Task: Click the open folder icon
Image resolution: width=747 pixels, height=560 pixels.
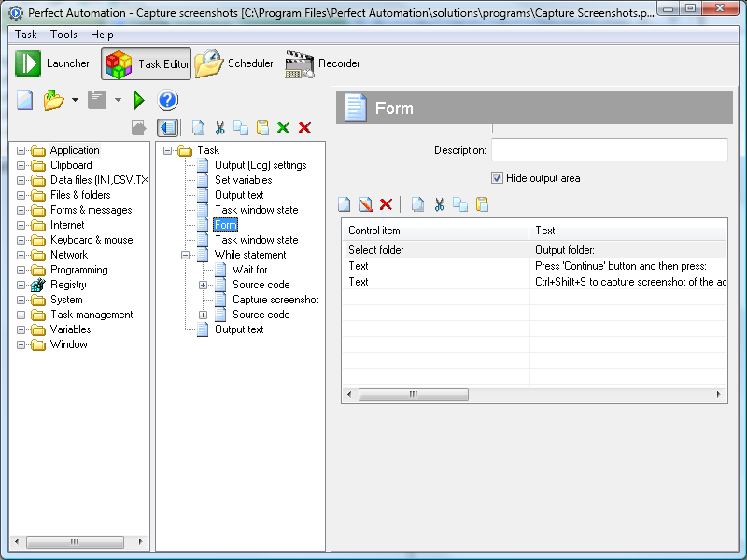Action: point(54,100)
